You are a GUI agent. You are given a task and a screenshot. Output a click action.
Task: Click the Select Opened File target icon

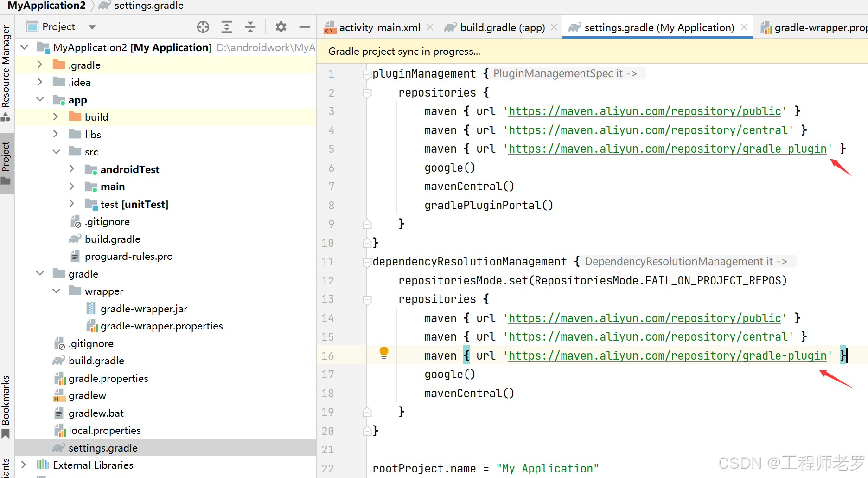[x=203, y=27]
